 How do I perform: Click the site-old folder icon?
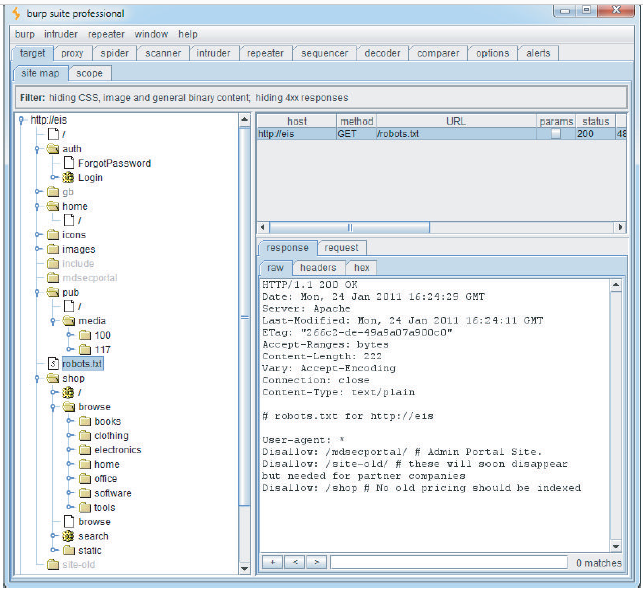[x=53, y=565]
